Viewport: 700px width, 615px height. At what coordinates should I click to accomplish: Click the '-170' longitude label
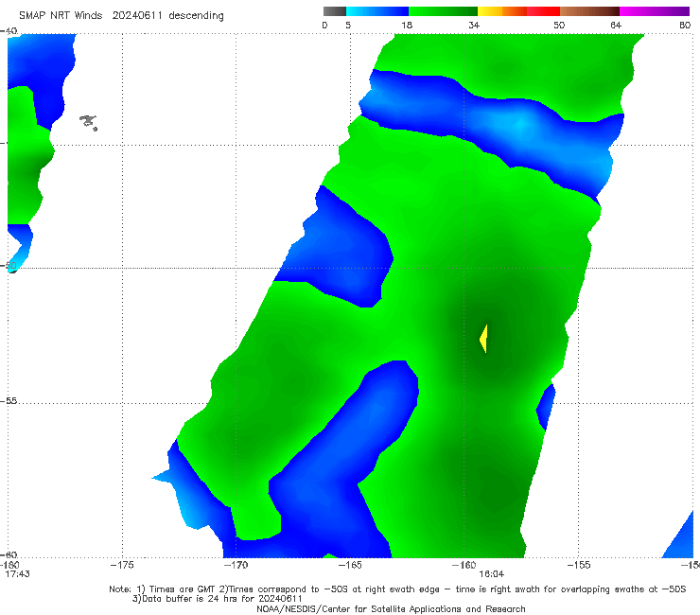tap(236, 566)
